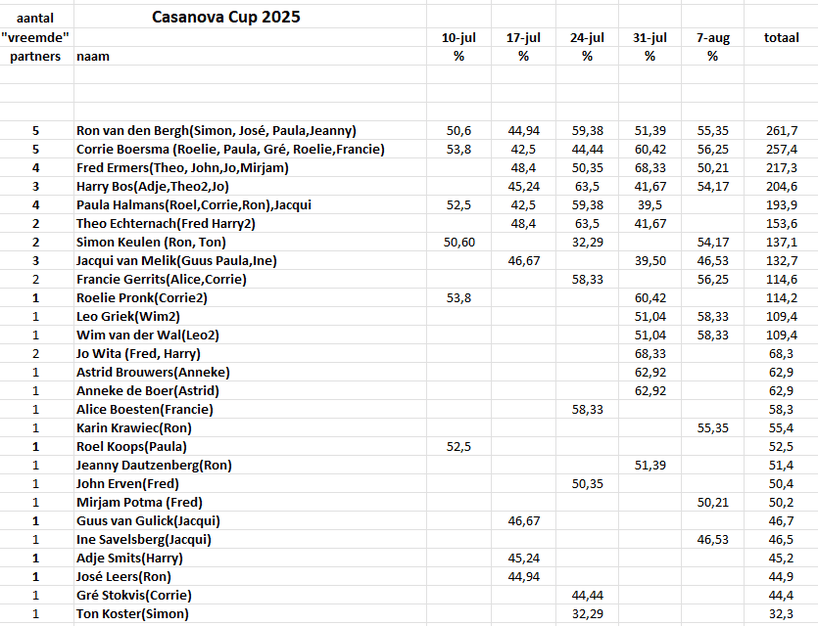Viewport: 818px width, 626px height.
Task: Click the total value 132,7
Action: tap(781, 261)
